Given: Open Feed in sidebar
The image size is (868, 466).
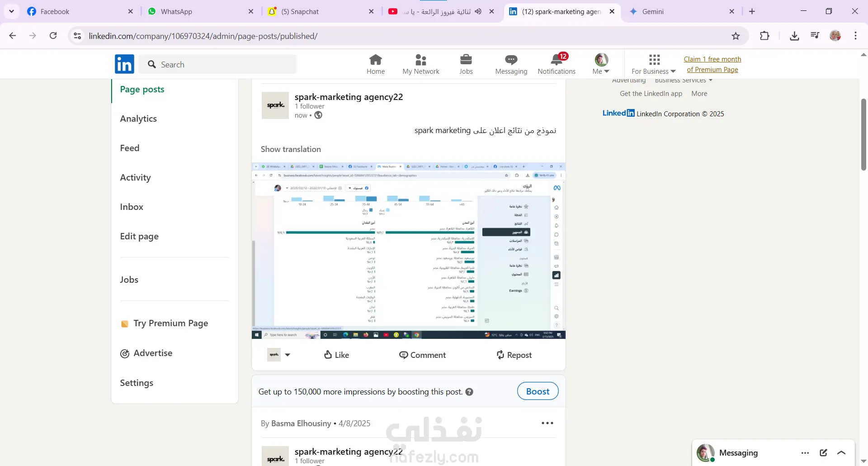Looking at the screenshot, I should coord(130,148).
